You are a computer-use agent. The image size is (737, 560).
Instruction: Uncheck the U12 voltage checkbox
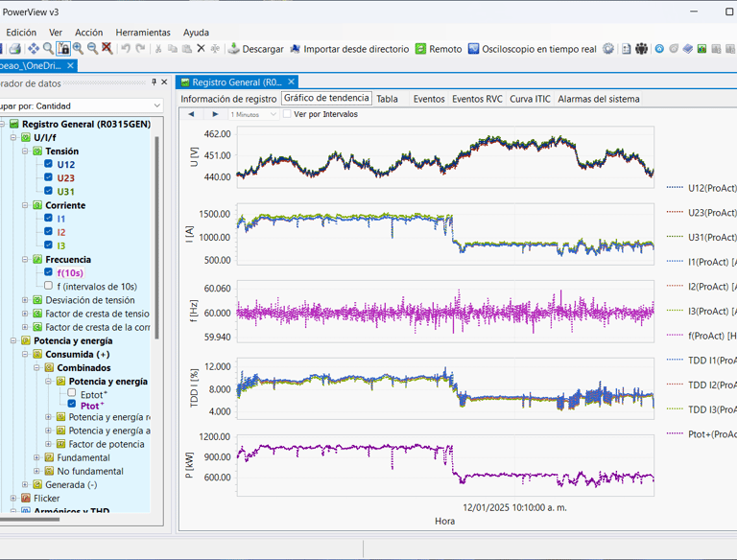pos(48,164)
